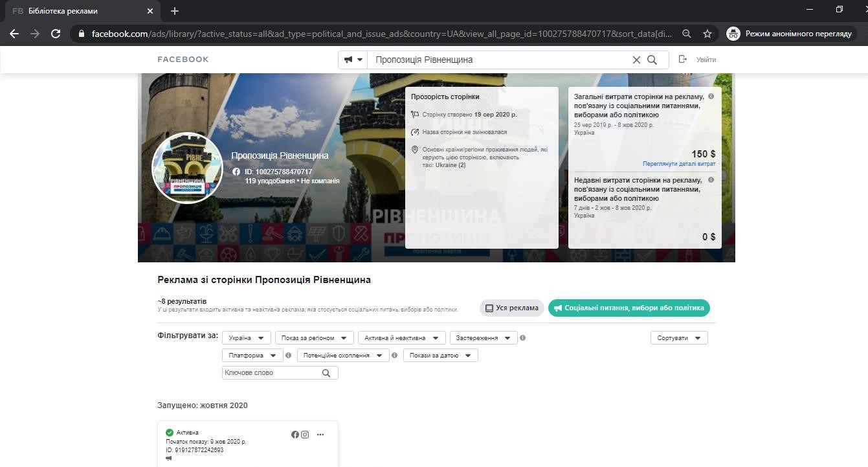Select Соціальні питання, вибори або політика filter
The image size is (868, 467).
point(629,308)
